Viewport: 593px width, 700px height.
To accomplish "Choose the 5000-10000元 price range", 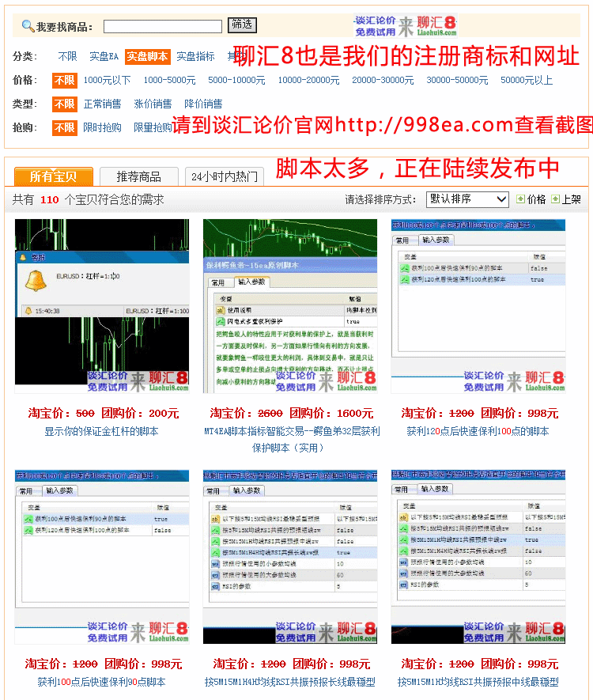I will click(236, 81).
